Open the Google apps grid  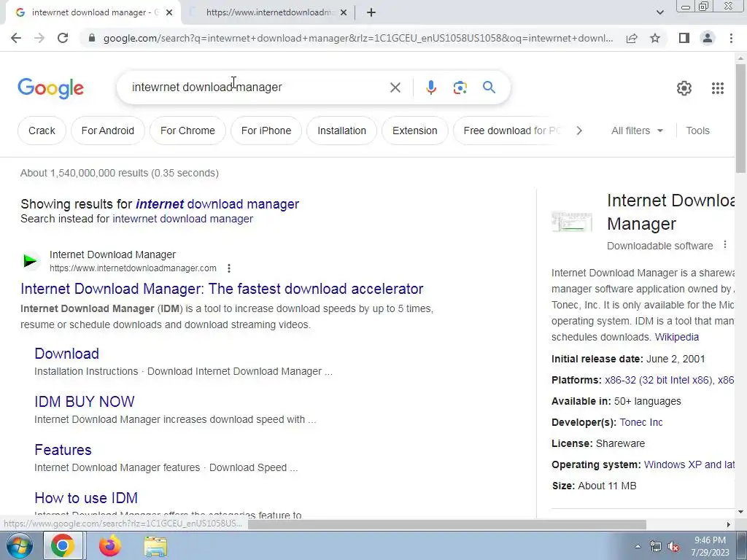point(718,88)
